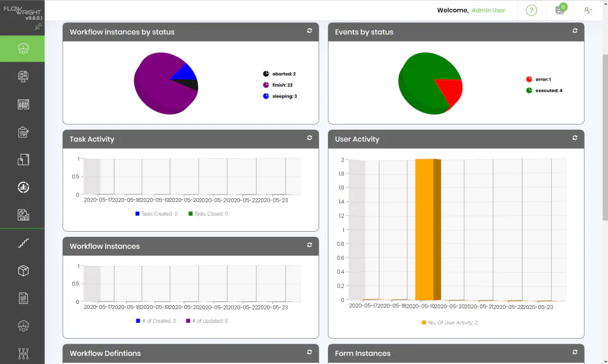This screenshot has height=364, width=608.
Task: Toggle the 'finish: 23' legend entry
Action: 277,85
